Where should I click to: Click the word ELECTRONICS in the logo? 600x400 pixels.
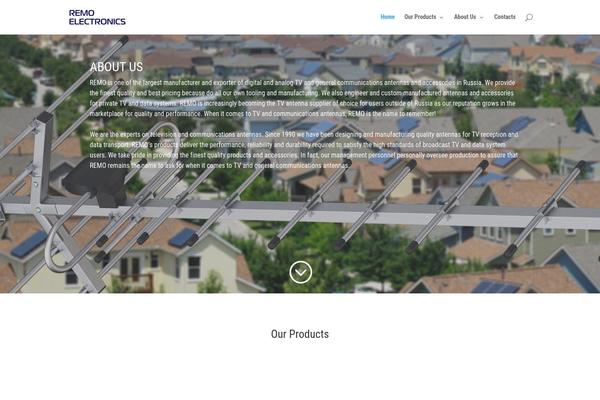click(97, 22)
